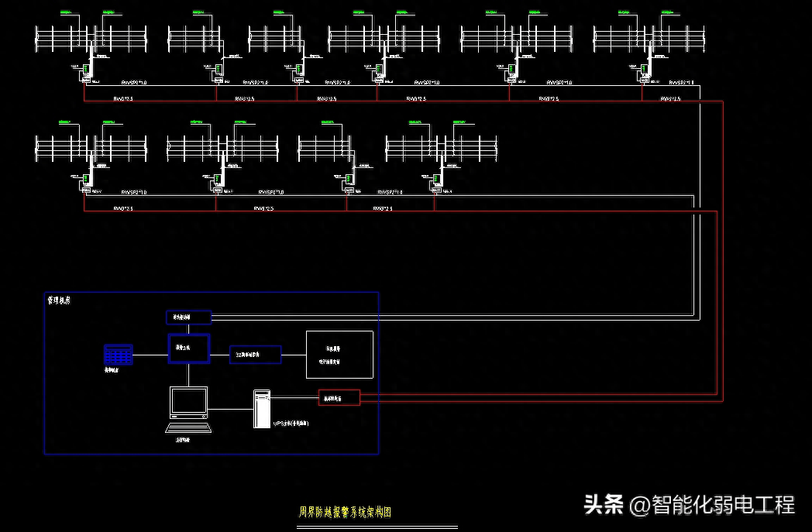Click the blue keypad grid icon
812x532 pixels.
(119, 355)
